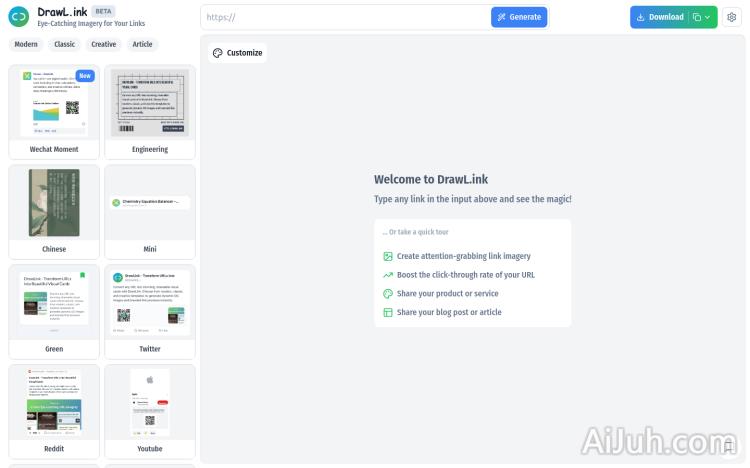Focus the https:// URL input field
750x468 pixels.
(345, 17)
